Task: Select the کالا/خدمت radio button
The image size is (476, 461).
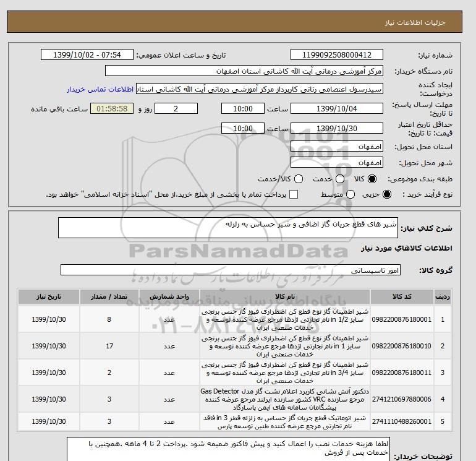Action: tap(299, 179)
